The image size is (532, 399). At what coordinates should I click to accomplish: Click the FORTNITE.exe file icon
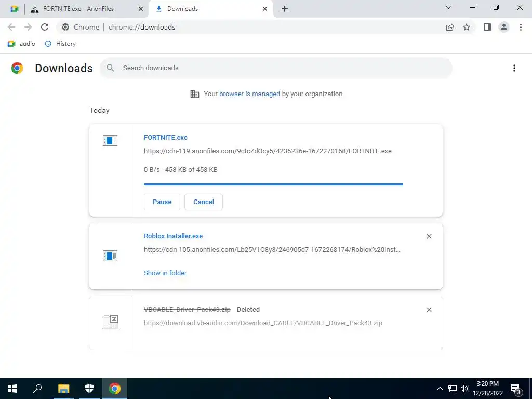pos(110,140)
